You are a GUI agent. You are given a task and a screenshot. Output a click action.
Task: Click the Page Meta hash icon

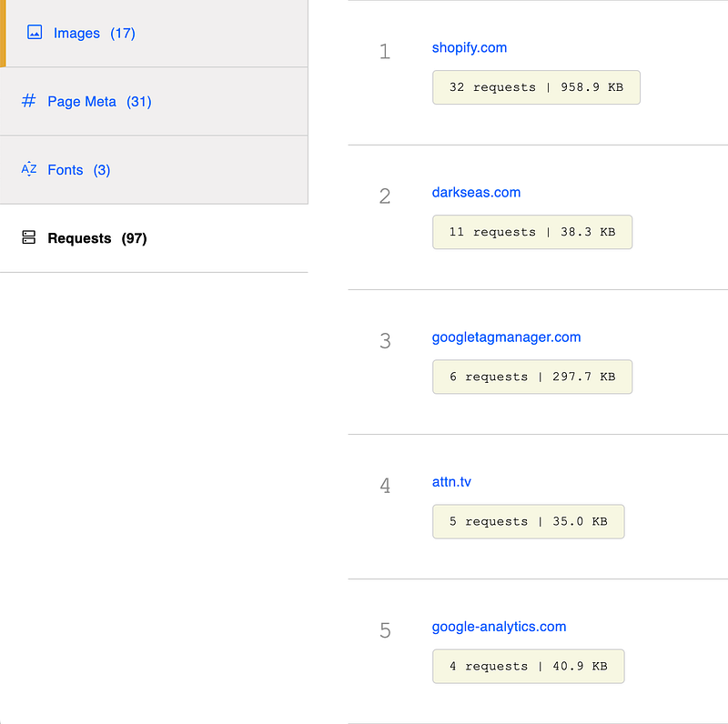[28, 101]
